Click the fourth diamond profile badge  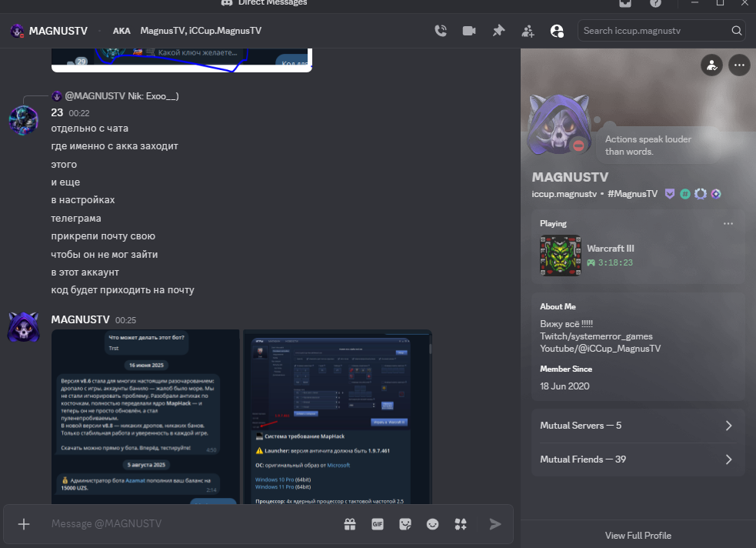tap(716, 194)
